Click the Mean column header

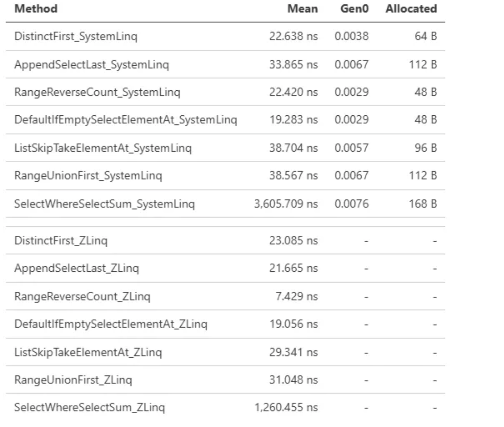[302, 9]
